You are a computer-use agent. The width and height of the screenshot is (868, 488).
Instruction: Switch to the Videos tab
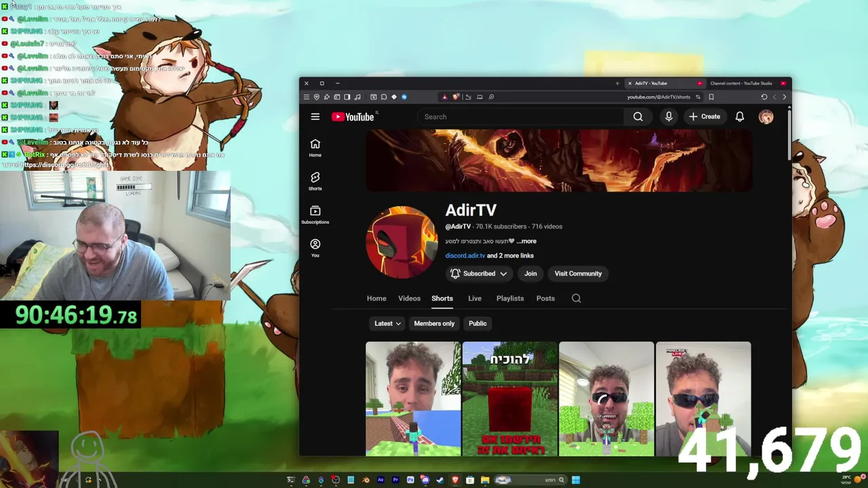coord(410,298)
